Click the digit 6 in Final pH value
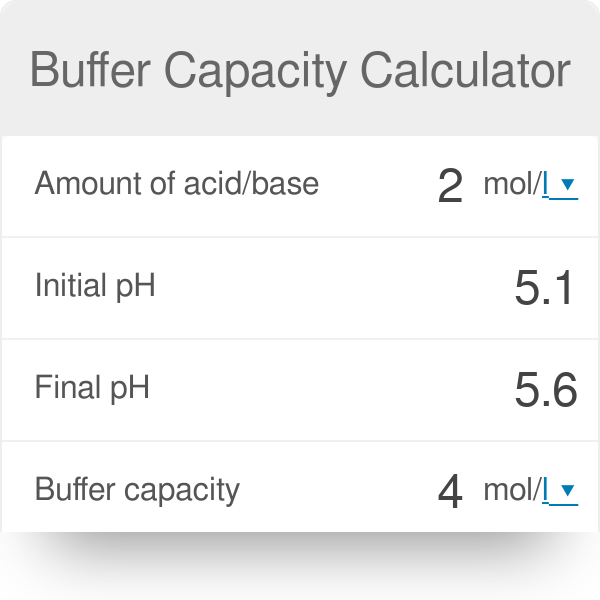This screenshot has width=600, height=600. tap(565, 390)
